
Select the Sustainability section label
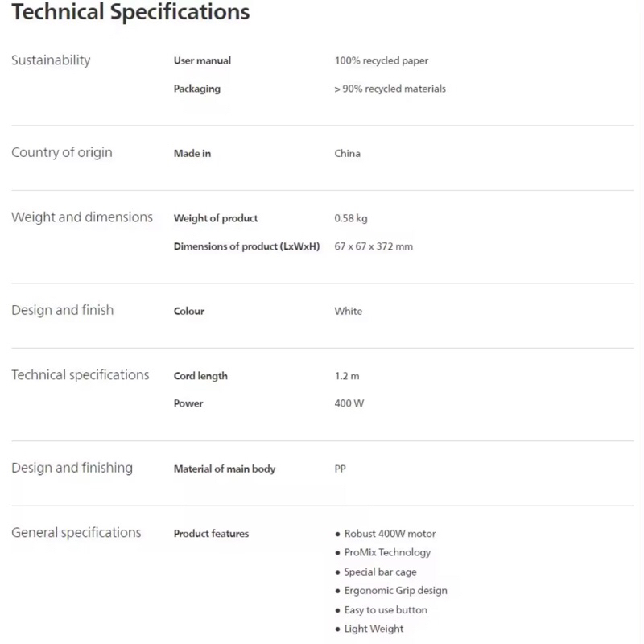[x=51, y=60]
